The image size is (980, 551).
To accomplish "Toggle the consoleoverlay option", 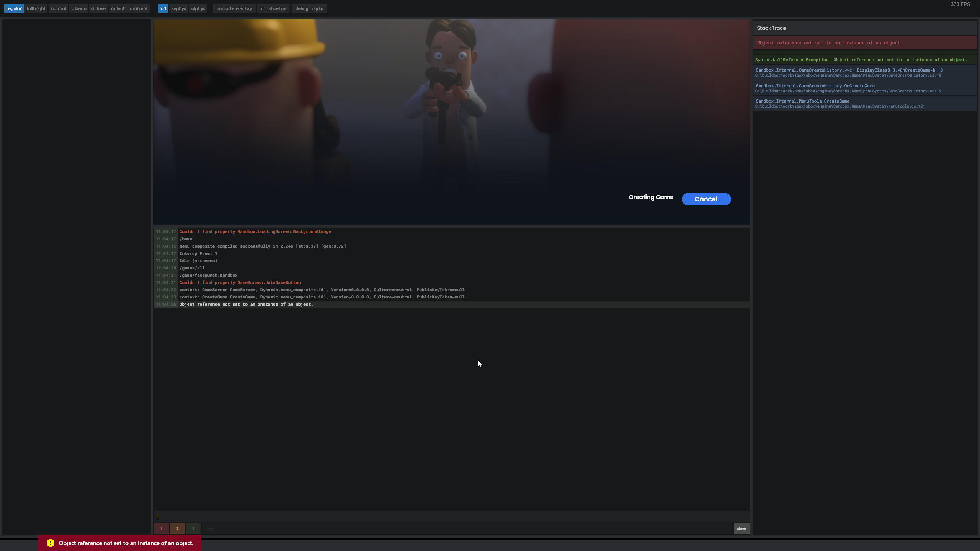I will (234, 8).
